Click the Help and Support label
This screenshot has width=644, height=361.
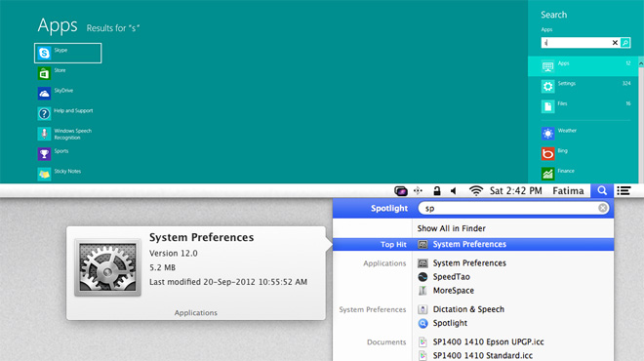(73, 110)
